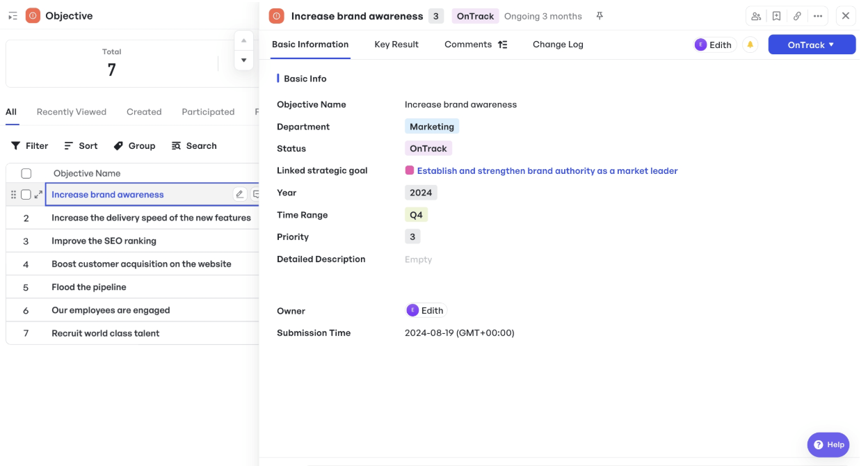
Task: Click the Q4 Time Range tag
Action: click(416, 215)
